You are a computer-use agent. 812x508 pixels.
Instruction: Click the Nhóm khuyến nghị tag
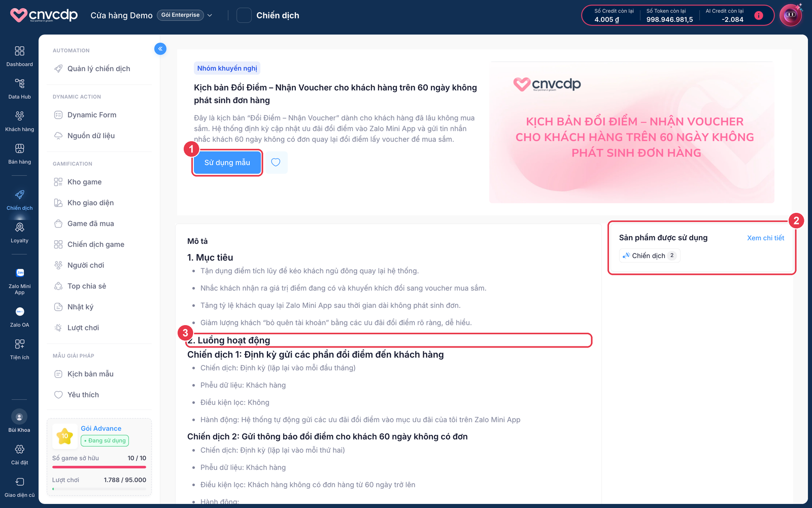pyautogui.click(x=227, y=68)
